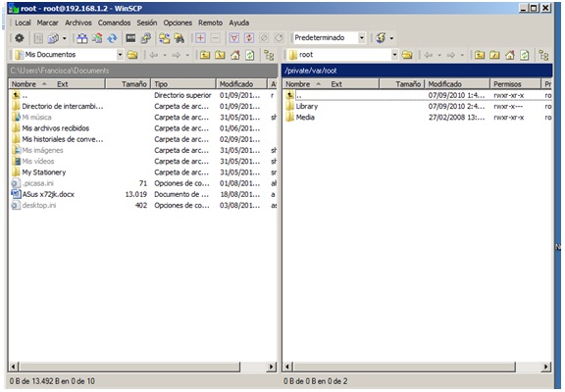This screenshot has width=565, height=392.
Task: Open the Sesión menu
Action: pos(147,23)
